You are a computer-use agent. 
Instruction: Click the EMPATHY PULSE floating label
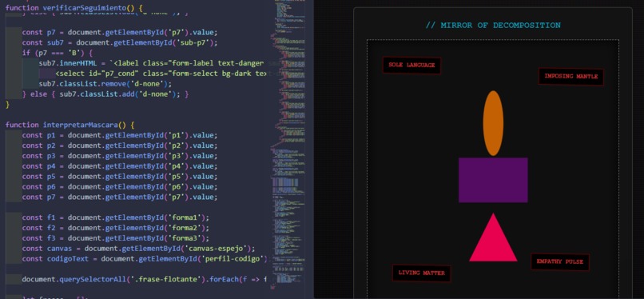[560, 261]
